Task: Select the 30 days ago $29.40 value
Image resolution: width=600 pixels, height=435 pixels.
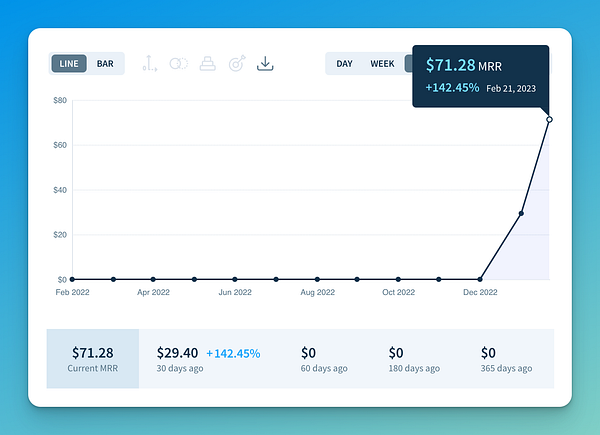Action: 177,353
